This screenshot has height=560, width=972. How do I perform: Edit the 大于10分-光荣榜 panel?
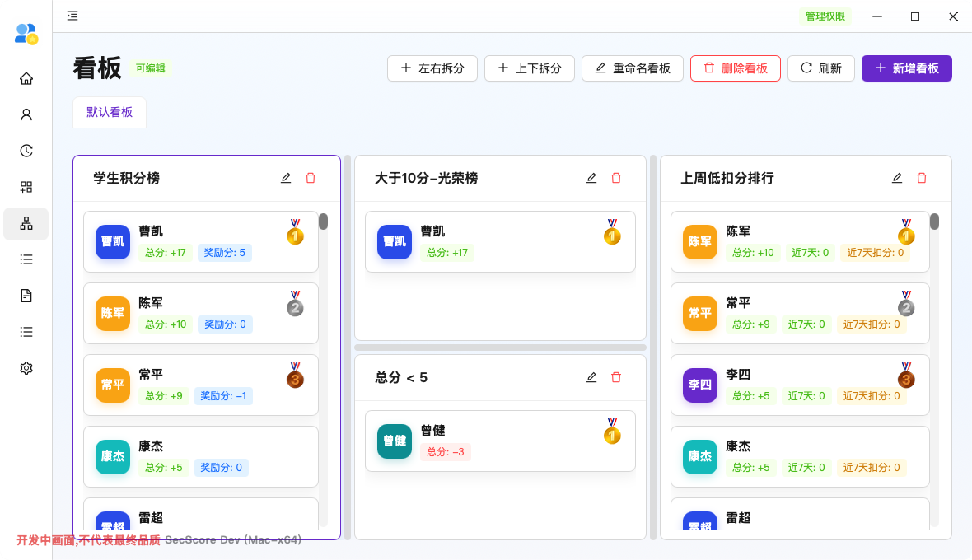click(x=591, y=178)
